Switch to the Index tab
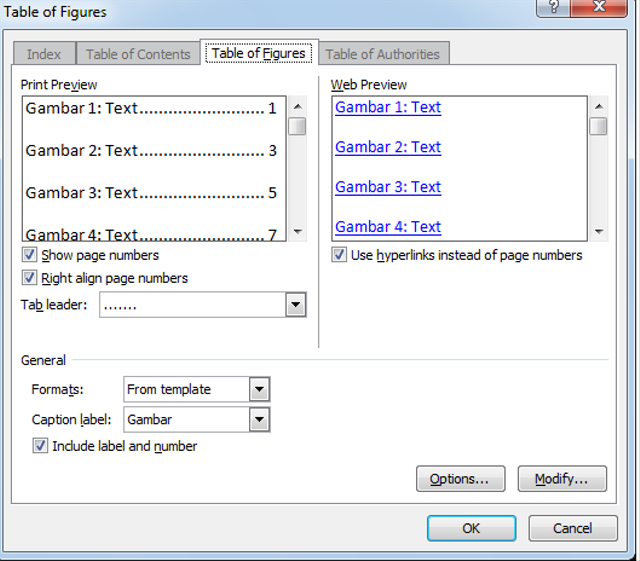Viewport: 640px width, 561px height. (44, 54)
